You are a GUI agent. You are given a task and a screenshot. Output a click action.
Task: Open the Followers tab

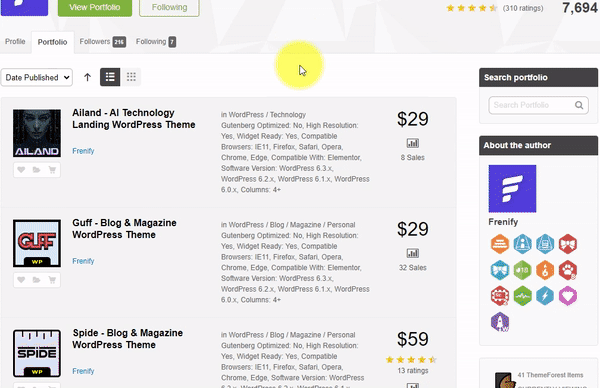point(103,41)
